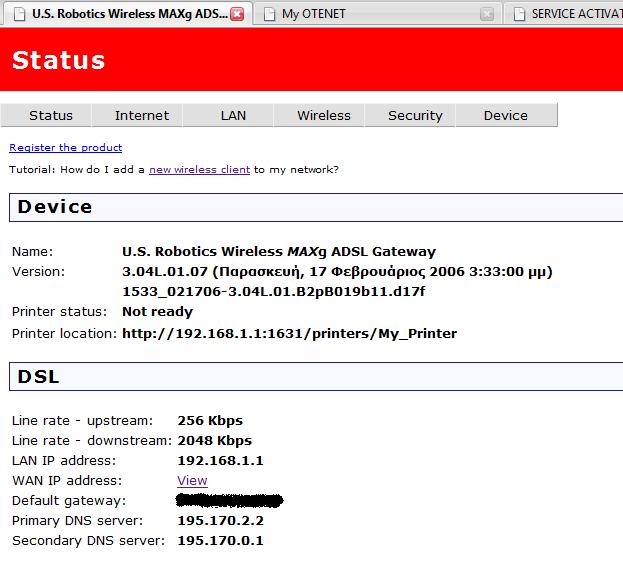Click the Printer status label

[59, 312]
